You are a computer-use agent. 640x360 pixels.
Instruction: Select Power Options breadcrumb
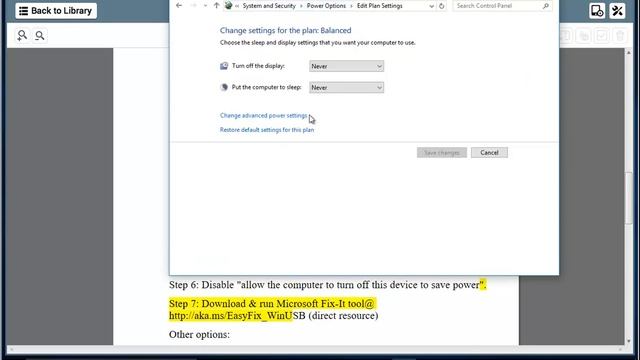[326, 6]
